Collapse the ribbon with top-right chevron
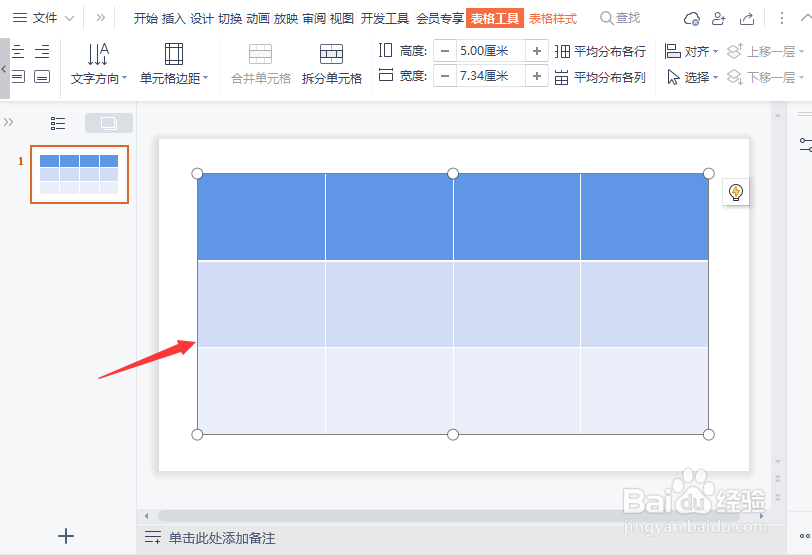 tap(806, 18)
